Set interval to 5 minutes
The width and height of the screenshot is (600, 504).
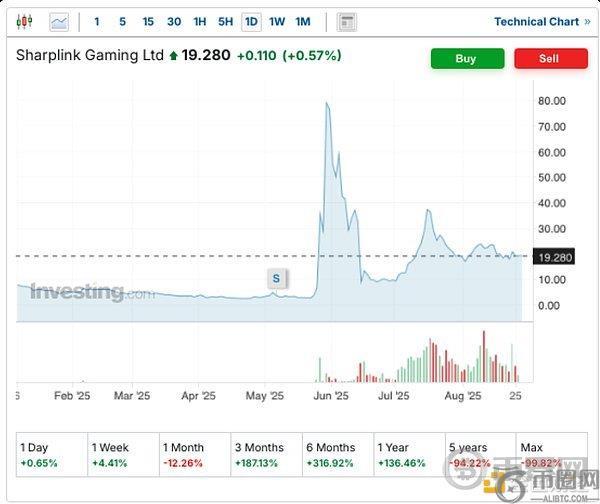[x=122, y=21]
